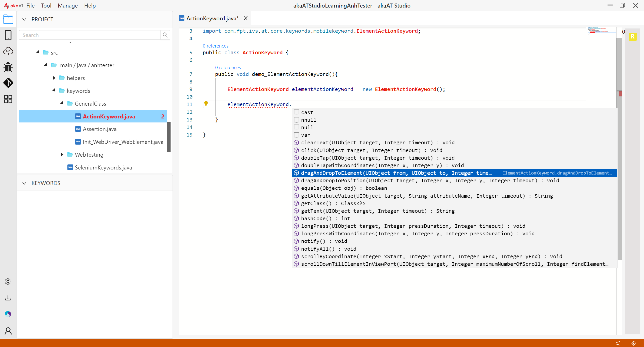
Task: Switch to ActionKeyword.java tab
Action: point(212,18)
